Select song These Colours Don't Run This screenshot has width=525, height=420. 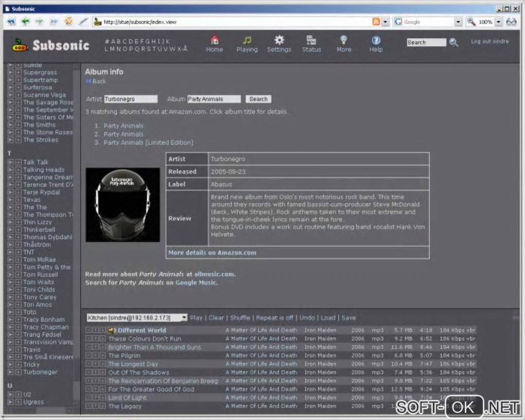pos(144,339)
